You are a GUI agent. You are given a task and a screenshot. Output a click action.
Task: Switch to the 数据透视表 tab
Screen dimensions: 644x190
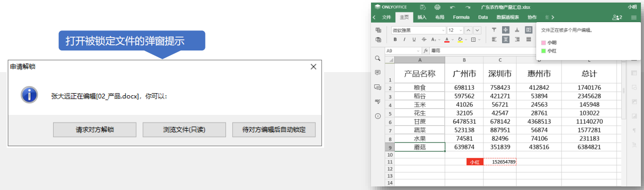pos(507,18)
